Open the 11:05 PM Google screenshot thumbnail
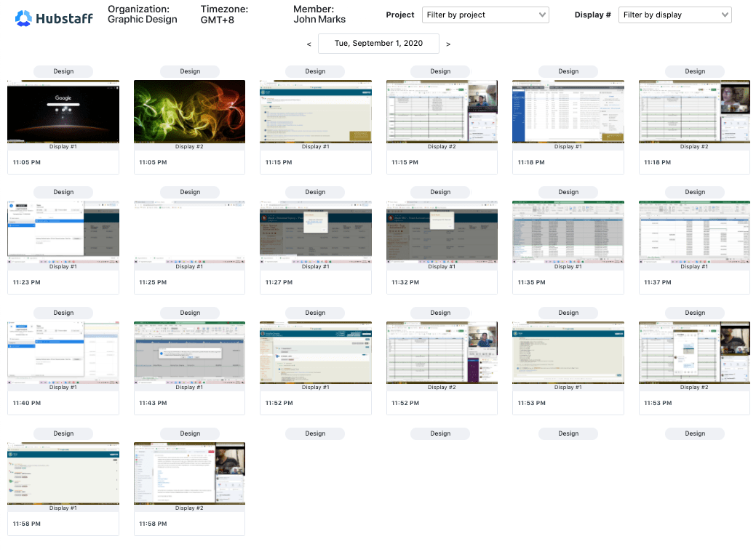This screenshot has width=756, height=552. tap(63, 111)
